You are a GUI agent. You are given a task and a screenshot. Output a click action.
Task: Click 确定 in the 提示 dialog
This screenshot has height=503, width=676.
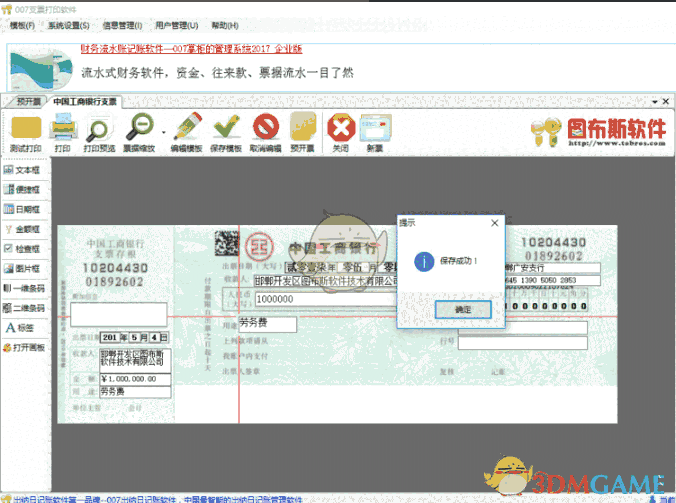(463, 309)
